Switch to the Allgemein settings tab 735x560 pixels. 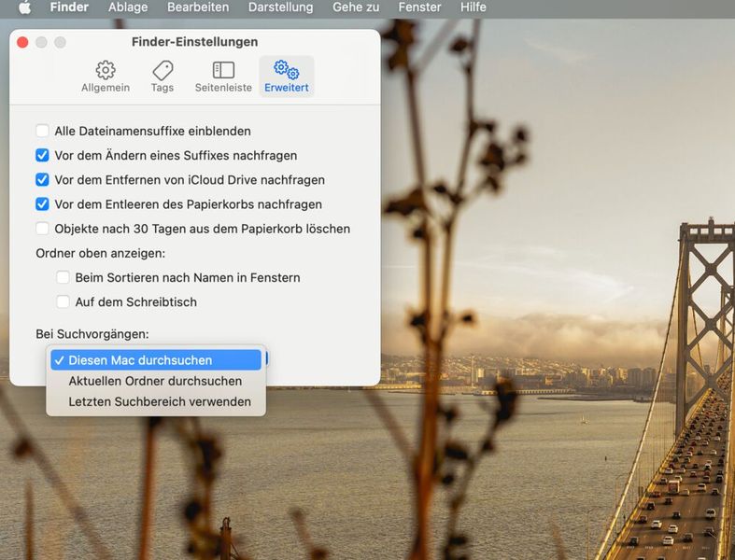click(106, 77)
